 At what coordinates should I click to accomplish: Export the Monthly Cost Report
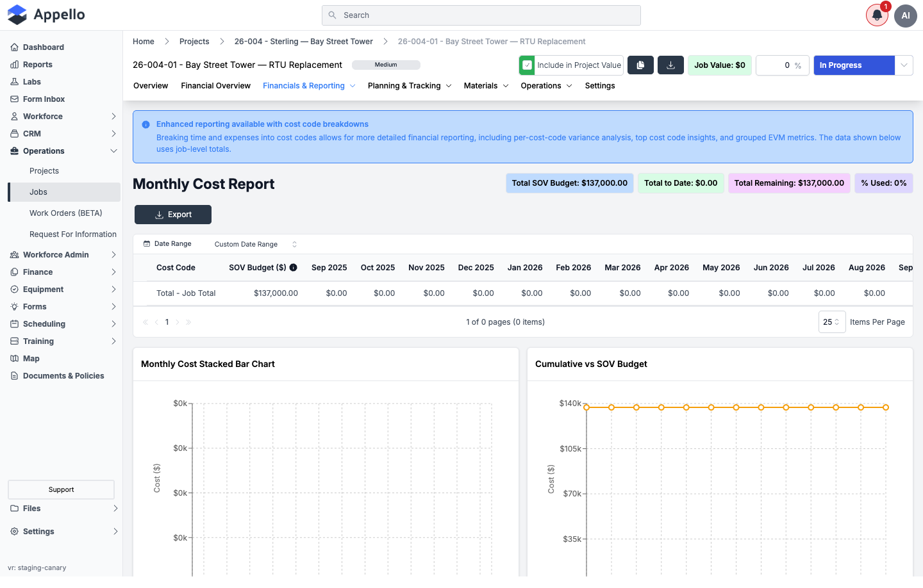[x=173, y=215]
